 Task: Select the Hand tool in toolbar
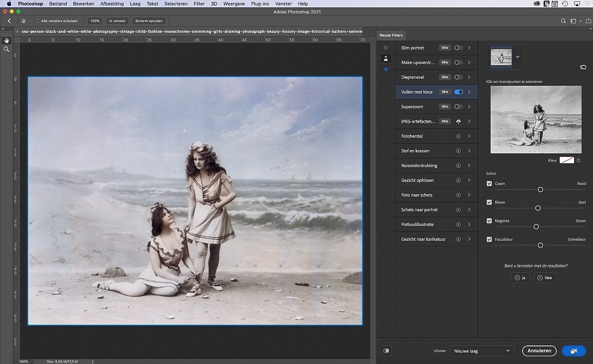pyautogui.click(x=6, y=40)
